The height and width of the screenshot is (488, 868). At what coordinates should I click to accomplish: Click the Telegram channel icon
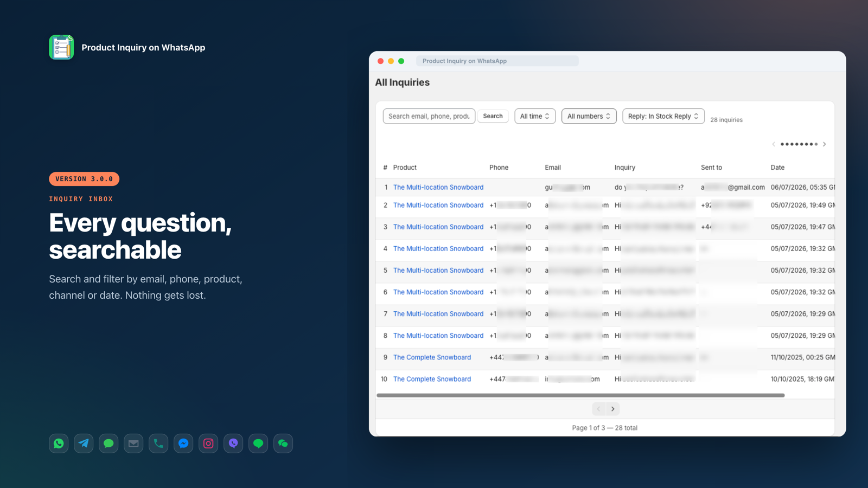(x=84, y=444)
